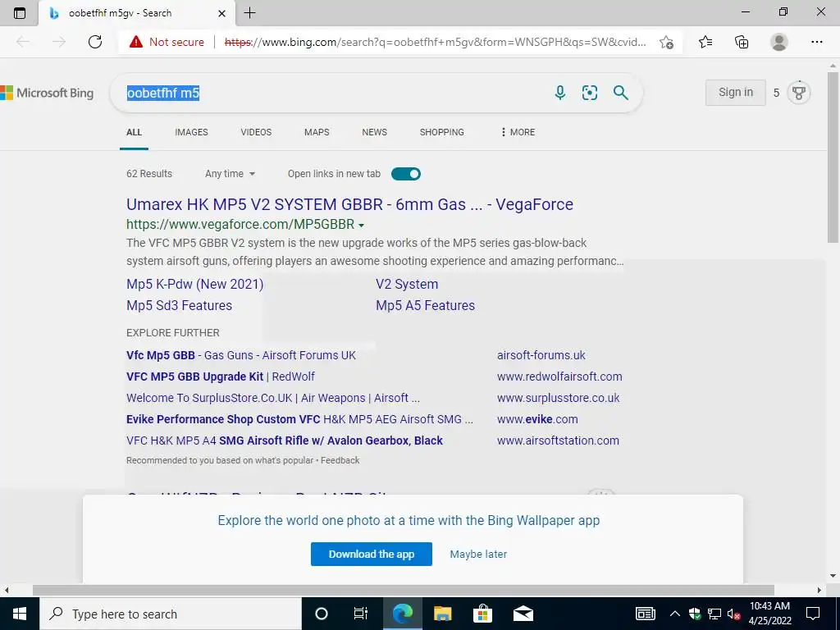Click the browser refresh icon
The height and width of the screenshot is (630, 840).
pyautogui.click(x=95, y=42)
